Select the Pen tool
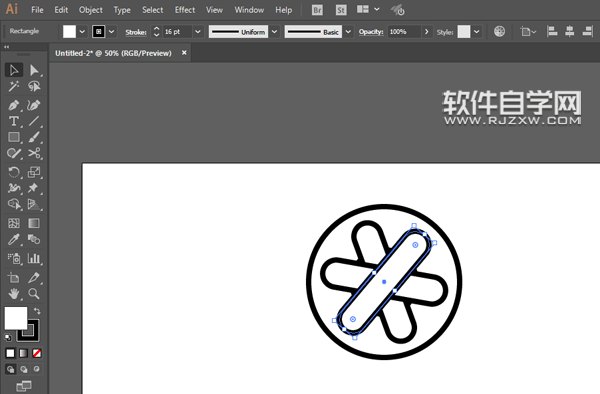Screen dimensions: 600x394 [x=14, y=105]
